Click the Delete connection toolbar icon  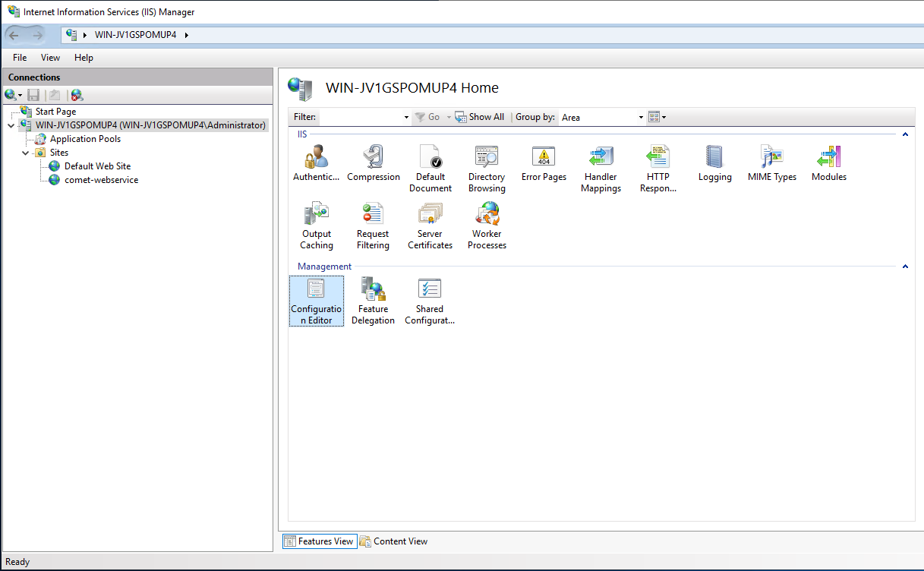[x=77, y=95]
